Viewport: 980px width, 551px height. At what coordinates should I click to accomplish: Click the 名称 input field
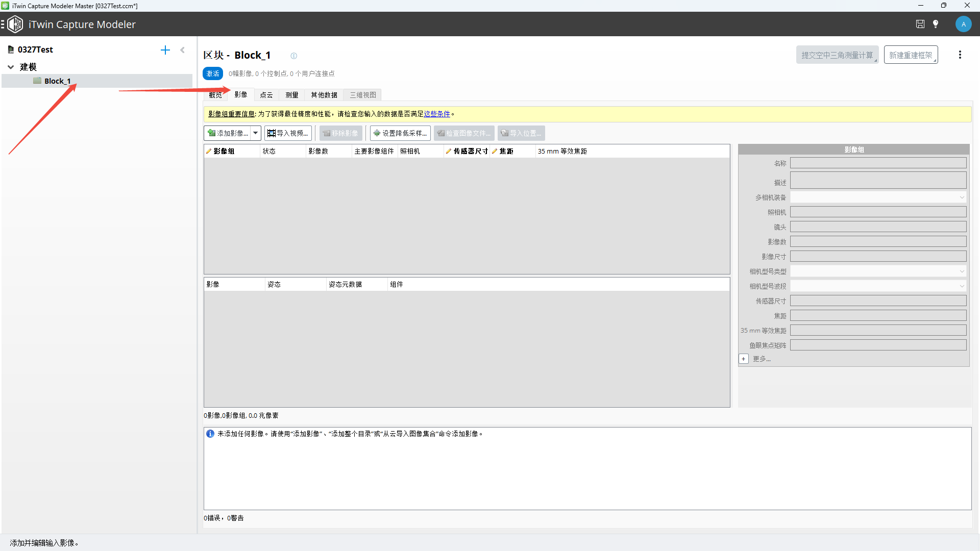point(878,163)
